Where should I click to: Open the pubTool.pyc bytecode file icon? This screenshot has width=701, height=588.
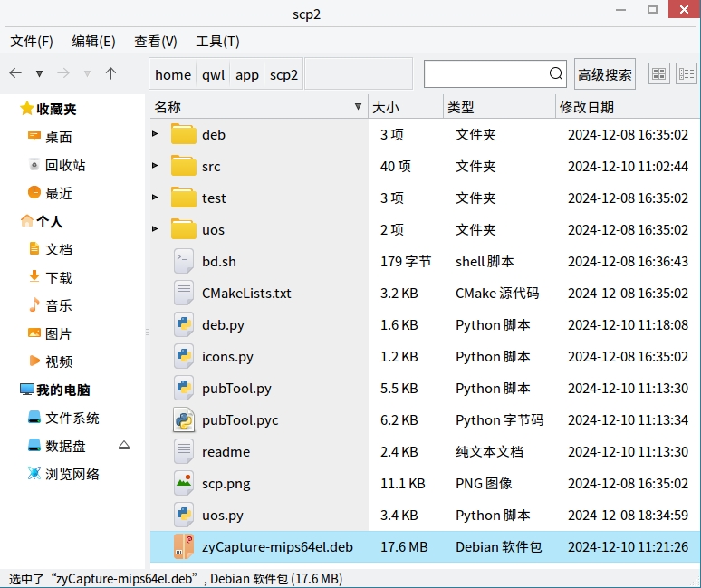pyautogui.click(x=184, y=419)
